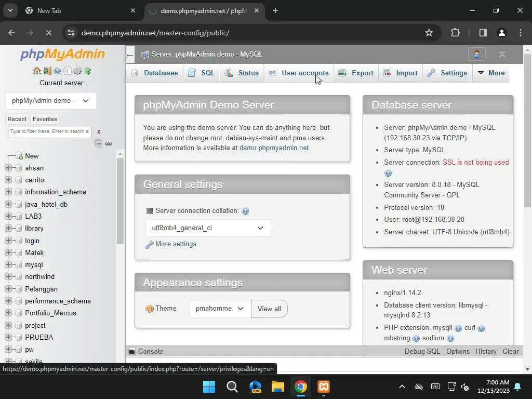Viewport: 532px width, 399px height.
Task: Click the Favorites button
Action: (x=45, y=119)
